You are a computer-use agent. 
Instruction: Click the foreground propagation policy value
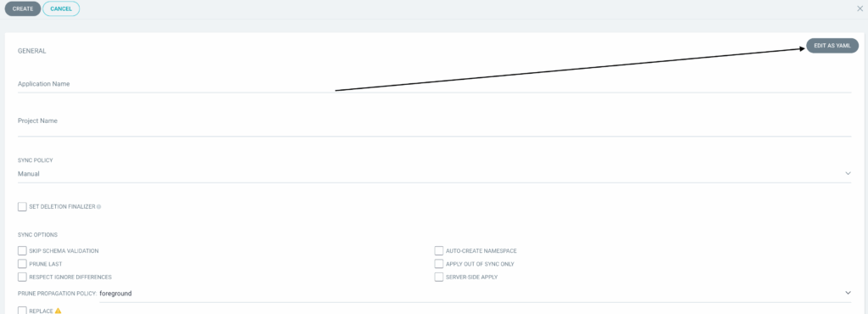(x=115, y=293)
